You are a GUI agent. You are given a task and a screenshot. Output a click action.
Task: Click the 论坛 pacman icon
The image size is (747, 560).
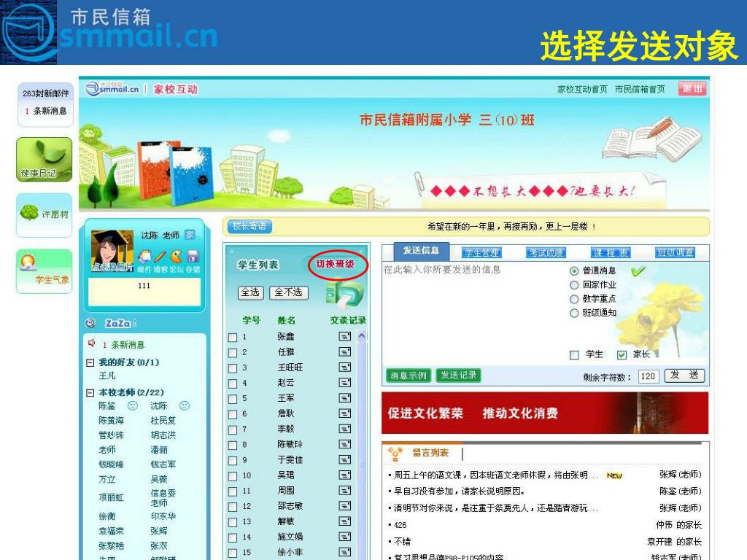click(x=177, y=257)
